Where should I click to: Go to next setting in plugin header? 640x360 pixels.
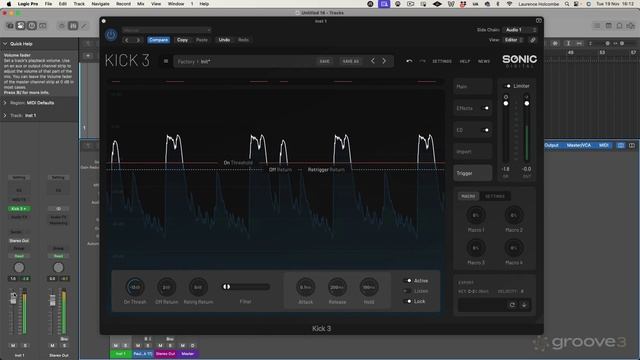(138, 40)
